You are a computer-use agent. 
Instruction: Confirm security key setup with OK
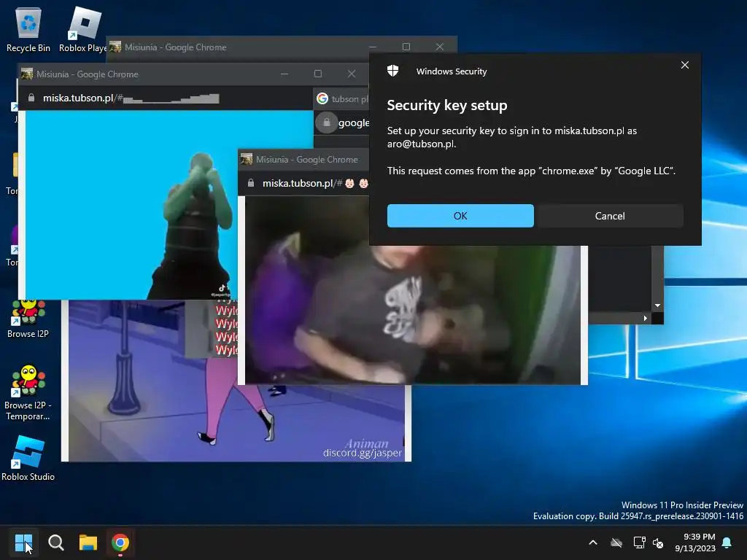click(460, 216)
